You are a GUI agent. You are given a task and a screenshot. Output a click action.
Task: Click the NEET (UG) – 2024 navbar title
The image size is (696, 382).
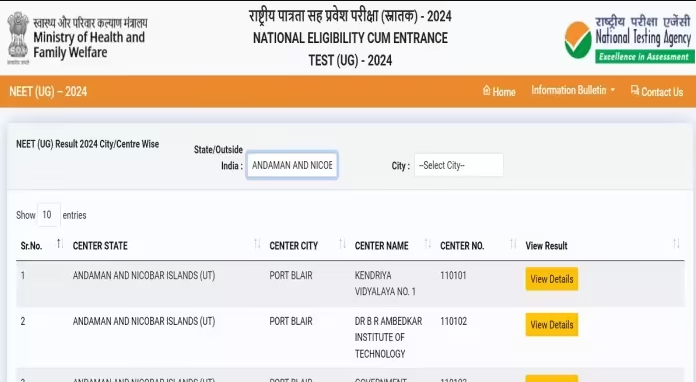(x=48, y=91)
